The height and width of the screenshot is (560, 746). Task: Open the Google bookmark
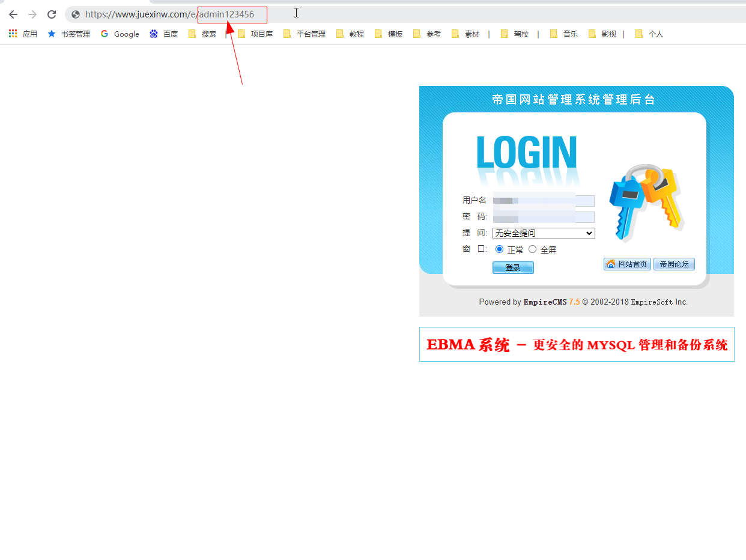click(120, 34)
